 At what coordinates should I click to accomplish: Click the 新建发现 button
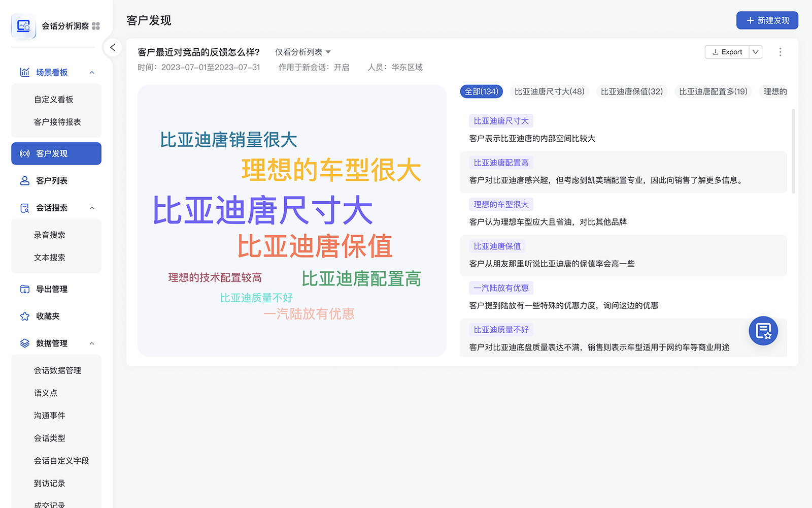tap(767, 20)
